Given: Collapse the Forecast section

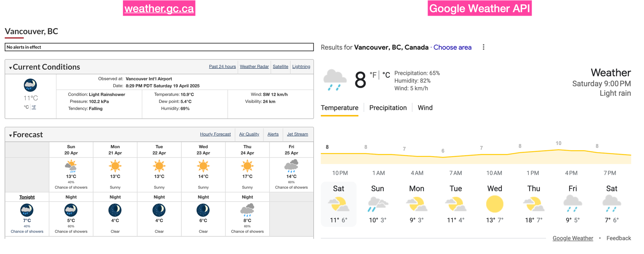Looking at the screenshot, I should coord(10,135).
